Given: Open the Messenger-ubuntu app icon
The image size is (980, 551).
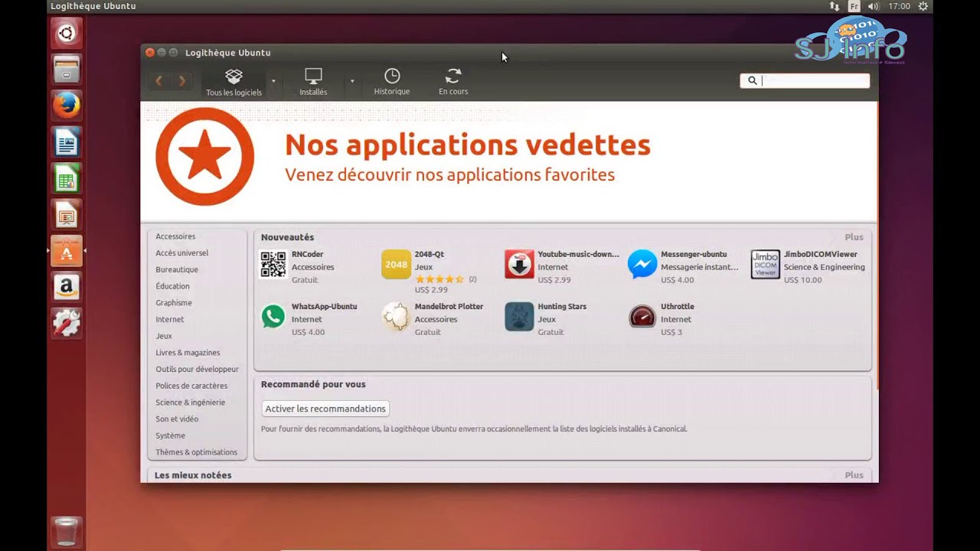Looking at the screenshot, I should [x=642, y=264].
